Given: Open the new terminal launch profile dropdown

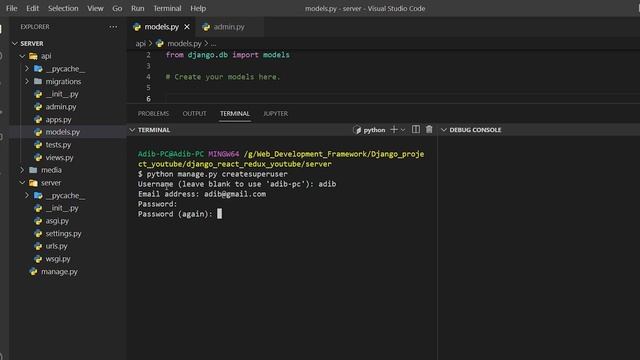Looking at the screenshot, I should coord(403,130).
